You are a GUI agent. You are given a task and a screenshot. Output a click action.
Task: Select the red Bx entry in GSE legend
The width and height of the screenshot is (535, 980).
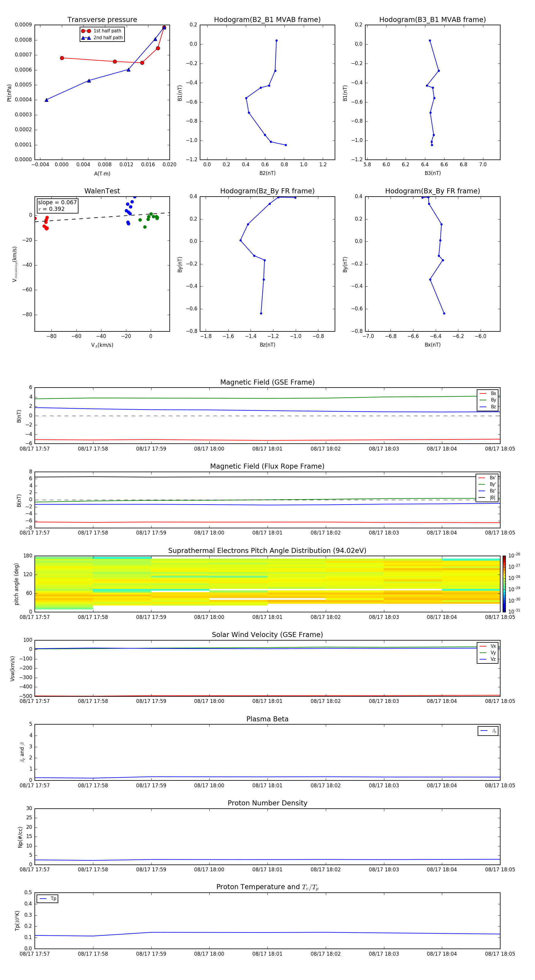(x=488, y=393)
